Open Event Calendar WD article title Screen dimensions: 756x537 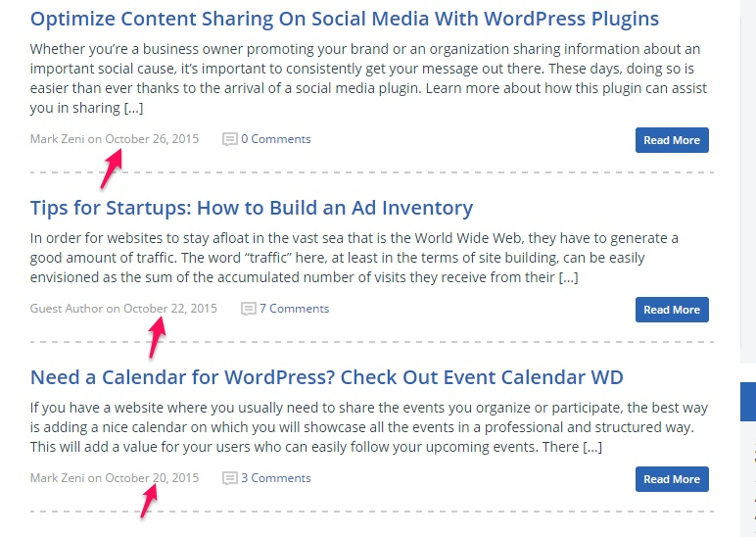coord(326,377)
